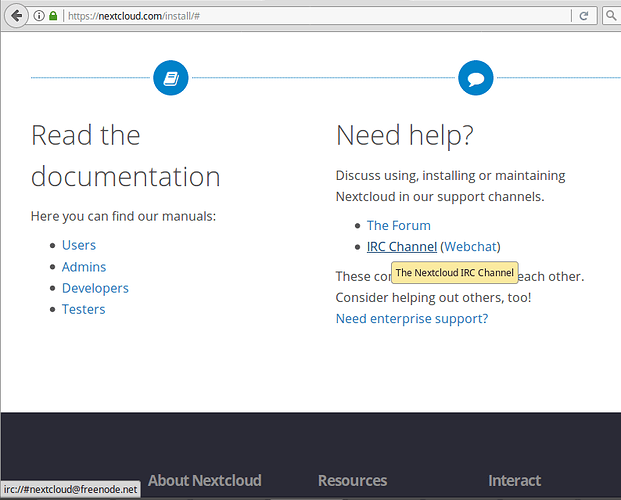
Task: Click the Read the documentation heading
Action: [x=126, y=156]
